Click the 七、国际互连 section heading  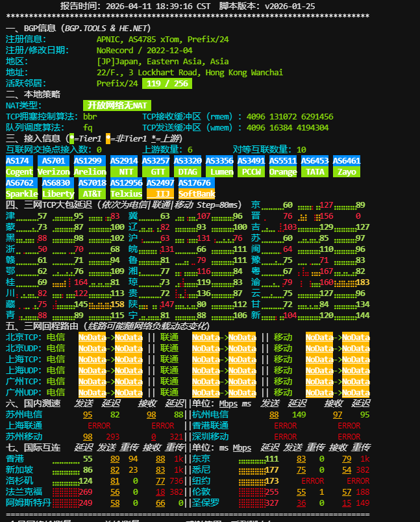click(x=33, y=448)
